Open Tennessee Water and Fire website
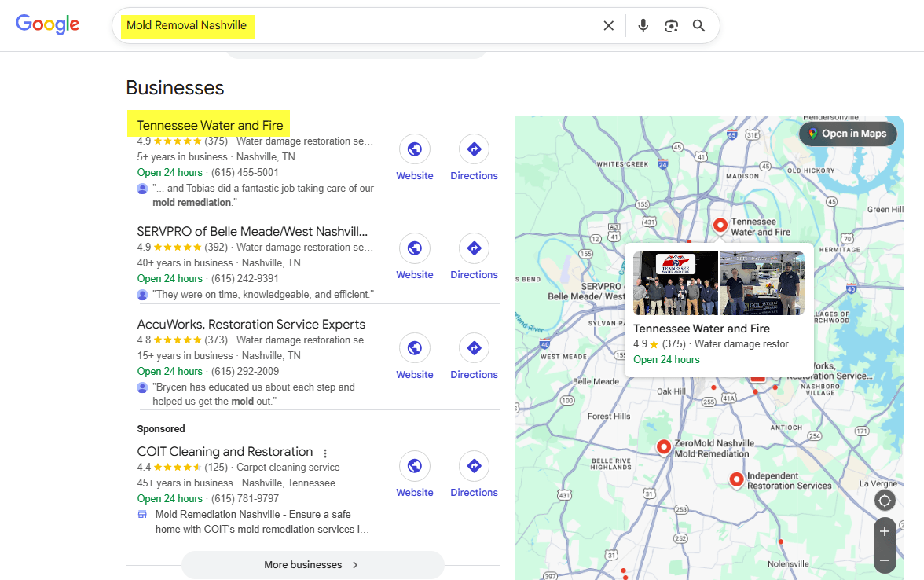This screenshot has height=580, width=924. (x=414, y=157)
